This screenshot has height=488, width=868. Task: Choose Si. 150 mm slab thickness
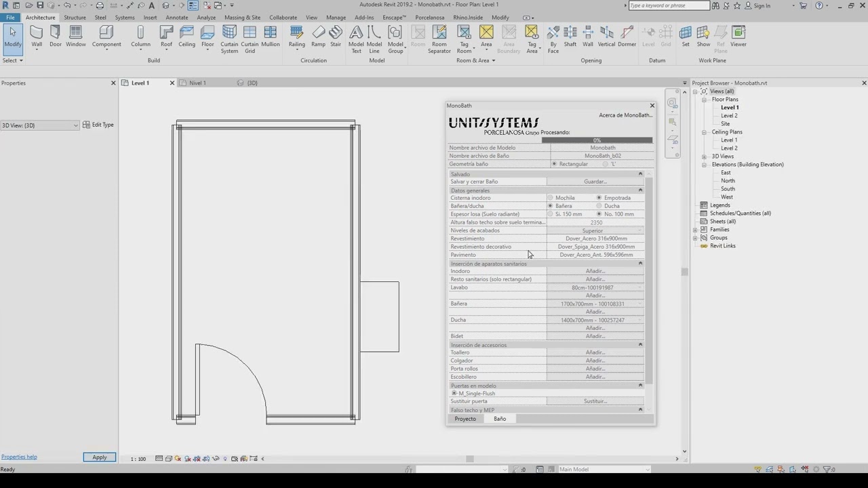pos(551,214)
